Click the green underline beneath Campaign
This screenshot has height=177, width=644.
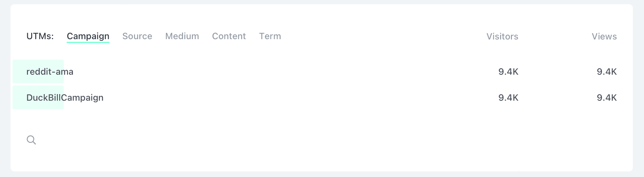[x=88, y=42]
